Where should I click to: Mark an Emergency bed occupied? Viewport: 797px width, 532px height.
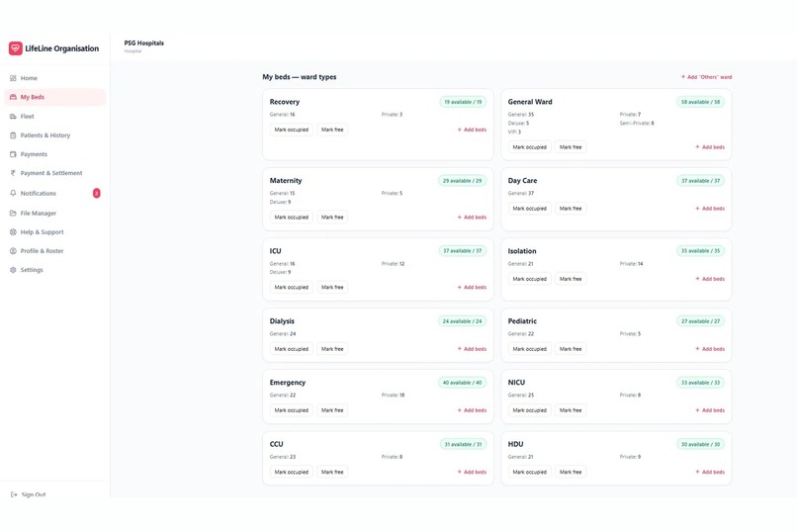point(292,410)
